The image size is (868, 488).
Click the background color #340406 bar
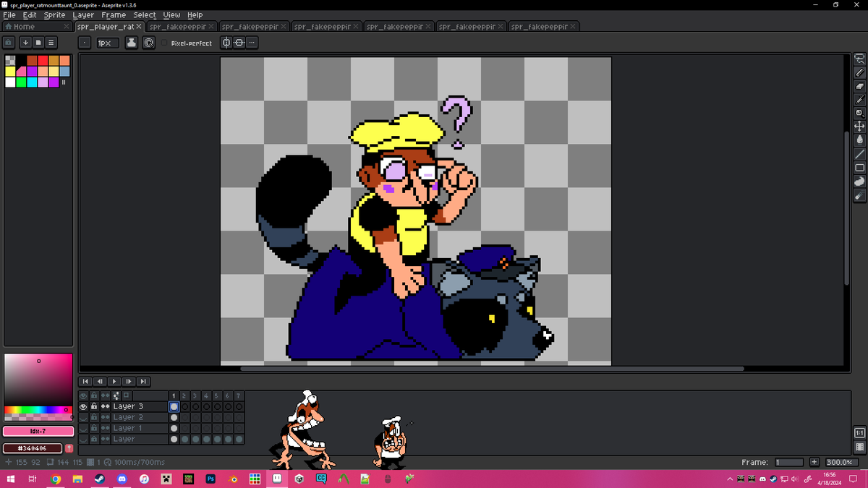tap(33, 449)
